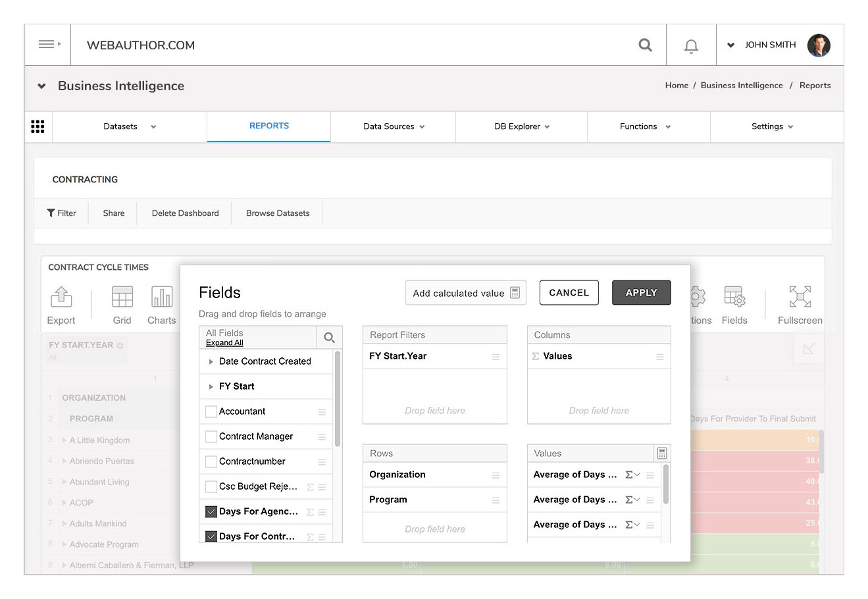Tick the Contractnumber checkbox
The image size is (868, 599).
[211, 461]
